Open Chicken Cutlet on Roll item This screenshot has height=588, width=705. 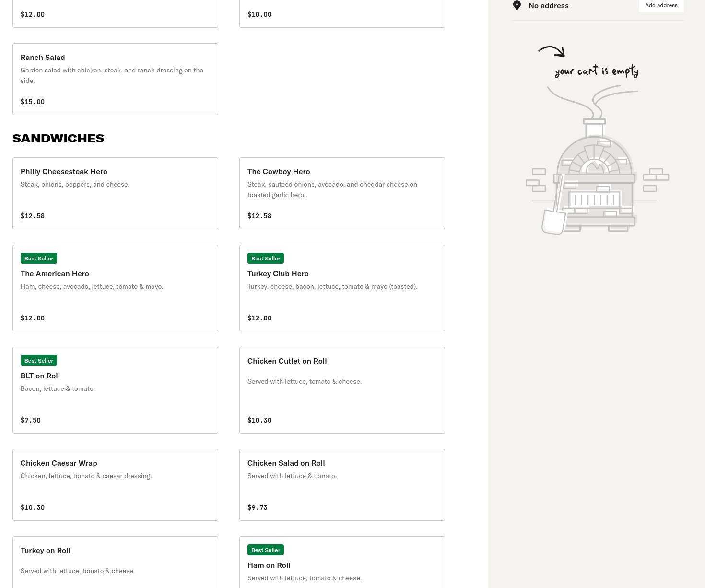342,390
